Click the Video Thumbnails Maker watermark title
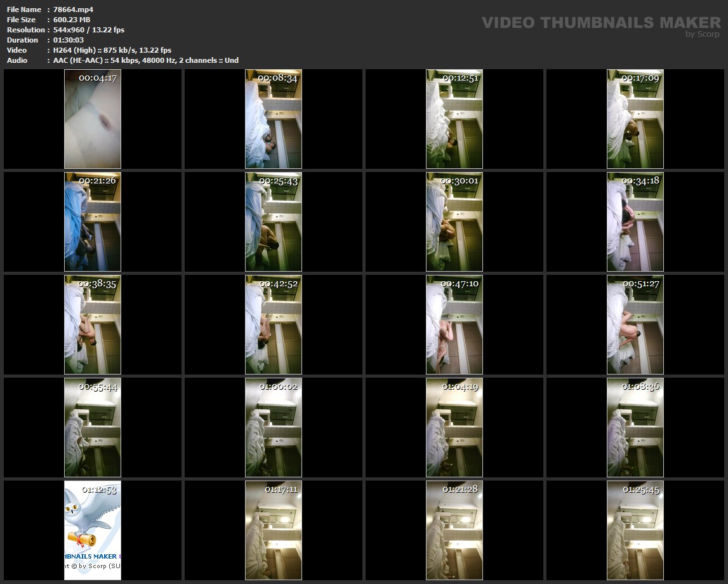The height and width of the screenshot is (584, 728). (601, 22)
